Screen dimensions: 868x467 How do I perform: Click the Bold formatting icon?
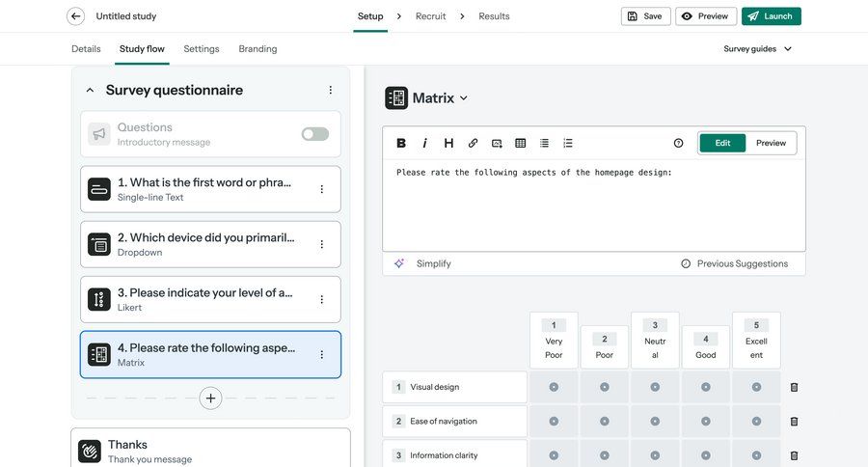pos(401,143)
